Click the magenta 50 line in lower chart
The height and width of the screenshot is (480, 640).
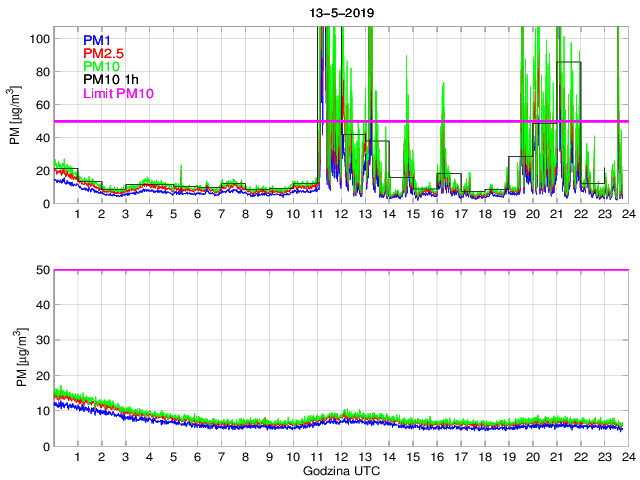coord(340,270)
